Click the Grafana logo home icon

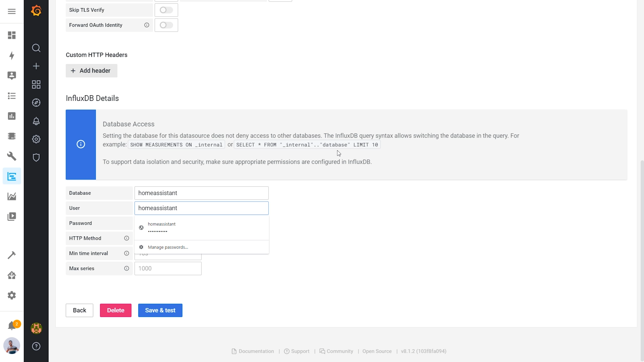coord(36,11)
